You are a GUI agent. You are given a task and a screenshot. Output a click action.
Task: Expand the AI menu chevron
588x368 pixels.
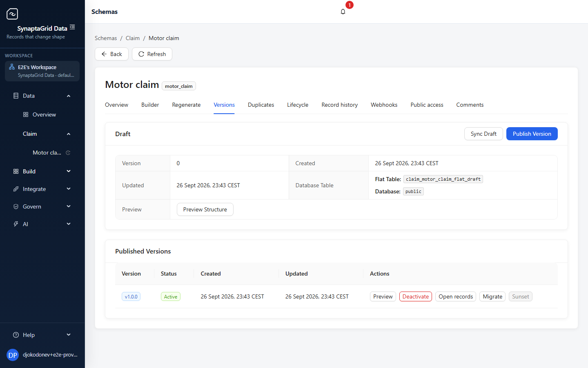coord(69,224)
